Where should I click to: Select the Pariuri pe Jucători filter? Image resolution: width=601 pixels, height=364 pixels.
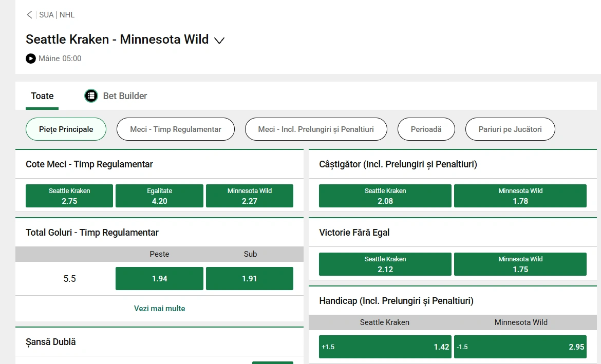510,129
